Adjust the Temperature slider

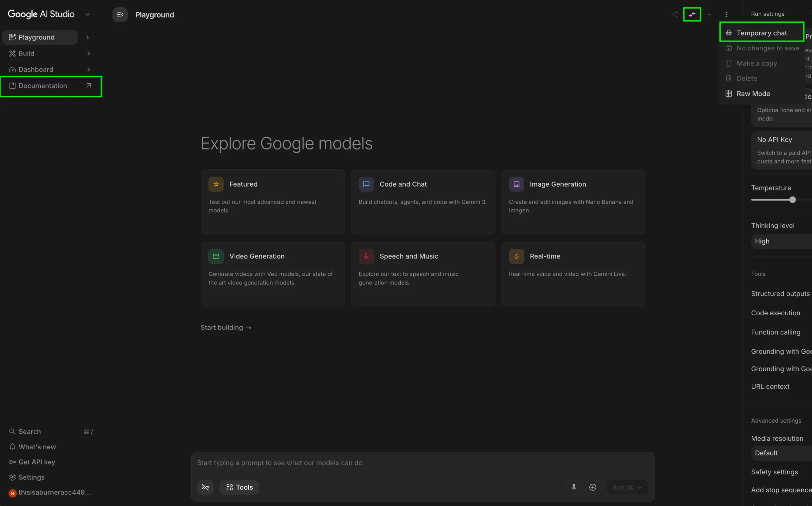pyautogui.click(x=793, y=200)
